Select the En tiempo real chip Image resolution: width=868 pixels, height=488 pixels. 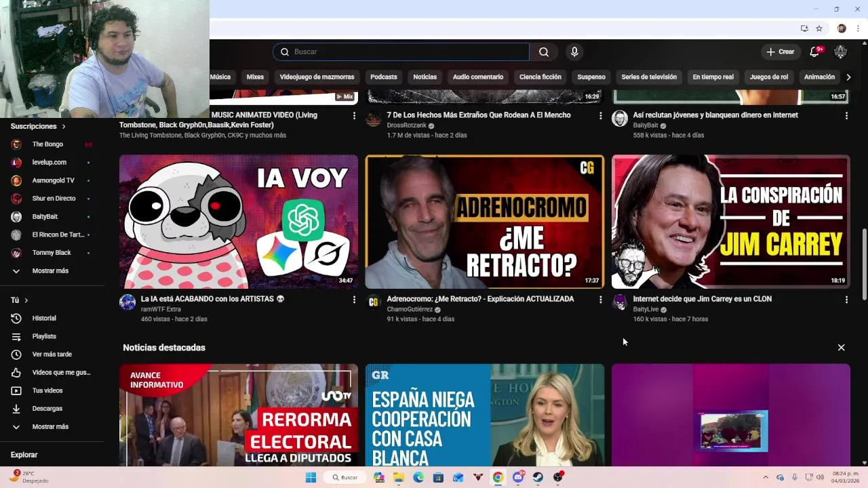click(713, 77)
